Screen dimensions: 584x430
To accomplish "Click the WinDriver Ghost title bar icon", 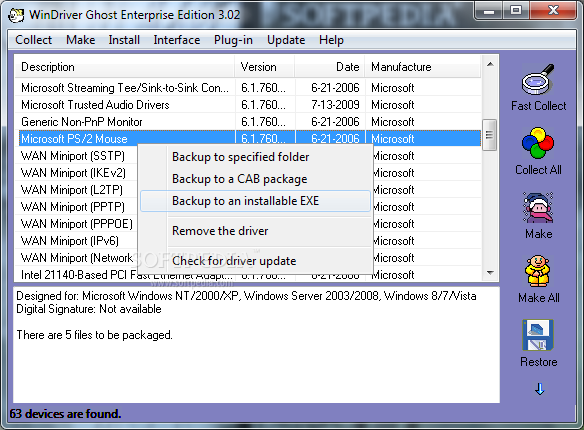I will 16,15.
